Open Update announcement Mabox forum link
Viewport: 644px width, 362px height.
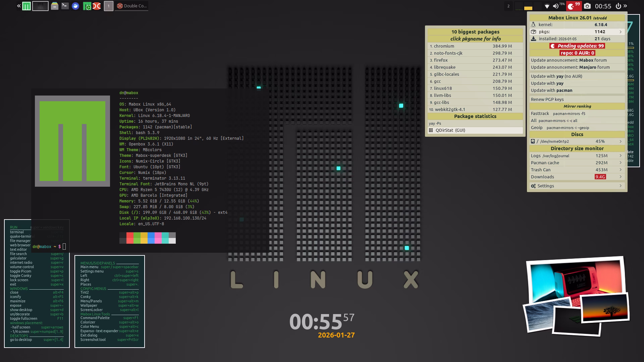click(569, 60)
